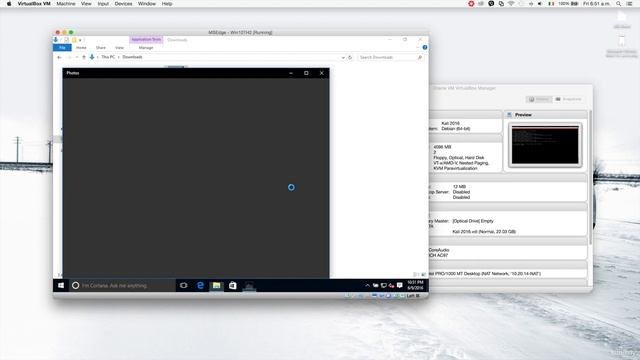Select Details view in VirtualBox Manager
This screenshot has height=360, width=640.
point(539,99)
